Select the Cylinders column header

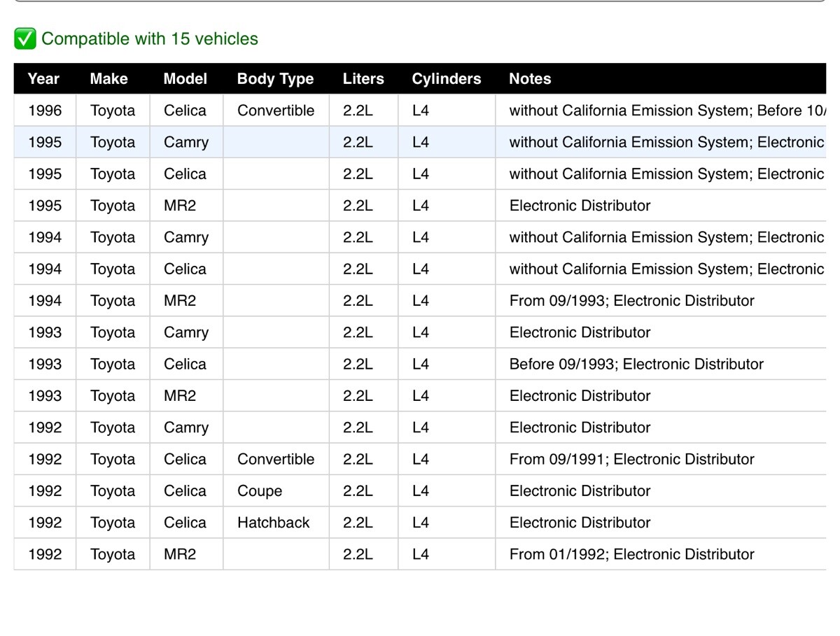(447, 79)
